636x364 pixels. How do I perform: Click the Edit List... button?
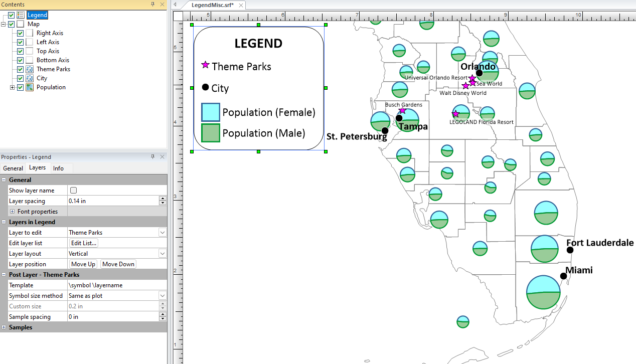pyautogui.click(x=84, y=243)
